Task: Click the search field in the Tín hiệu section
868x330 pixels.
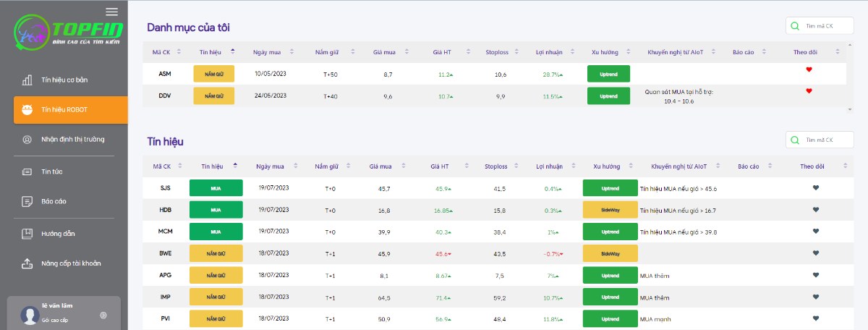Action: pos(820,140)
